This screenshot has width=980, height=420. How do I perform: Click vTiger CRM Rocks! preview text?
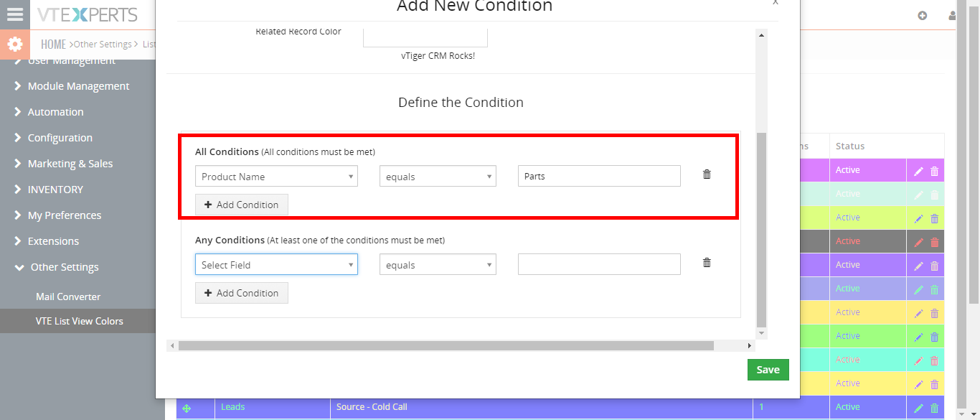point(438,56)
